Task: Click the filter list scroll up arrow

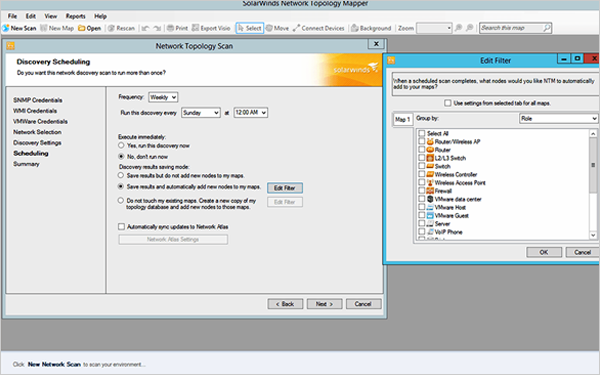Action: tap(593, 133)
